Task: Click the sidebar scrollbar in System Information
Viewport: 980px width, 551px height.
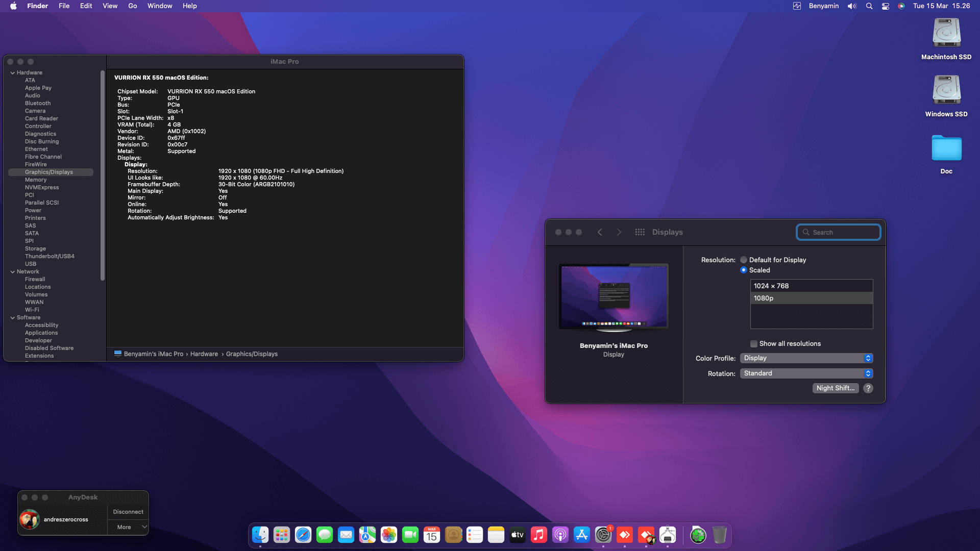Action: (x=103, y=175)
